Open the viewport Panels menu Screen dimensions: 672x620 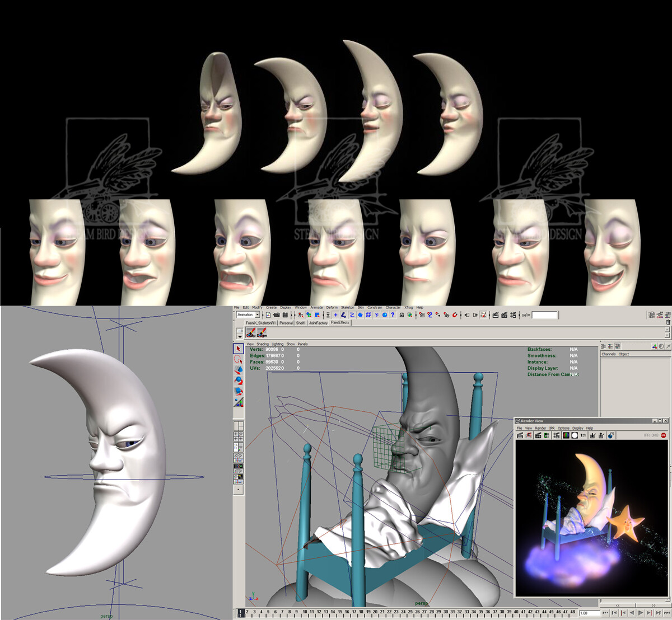click(x=302, y=344)
